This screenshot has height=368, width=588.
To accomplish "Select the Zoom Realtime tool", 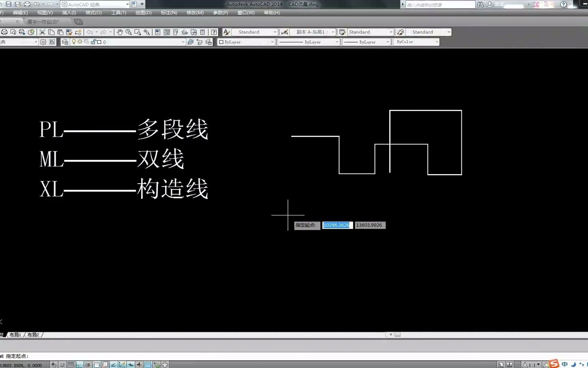I will [129, 32].
